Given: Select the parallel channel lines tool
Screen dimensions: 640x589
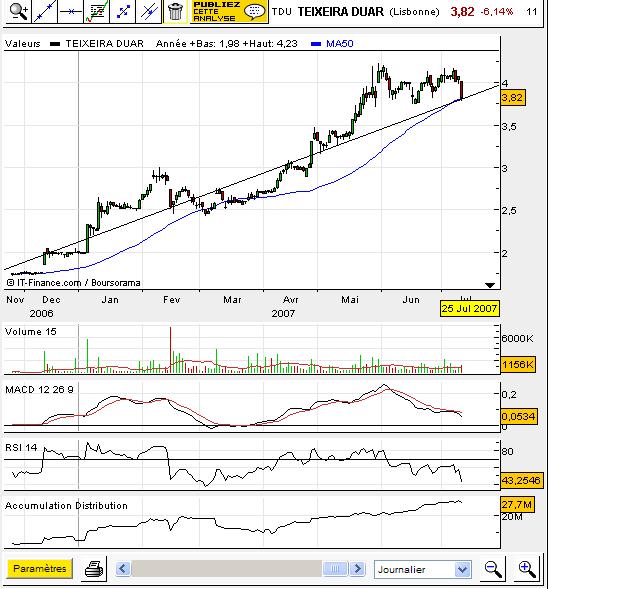Looking at the screenshot, I should (x=147, y=12).
